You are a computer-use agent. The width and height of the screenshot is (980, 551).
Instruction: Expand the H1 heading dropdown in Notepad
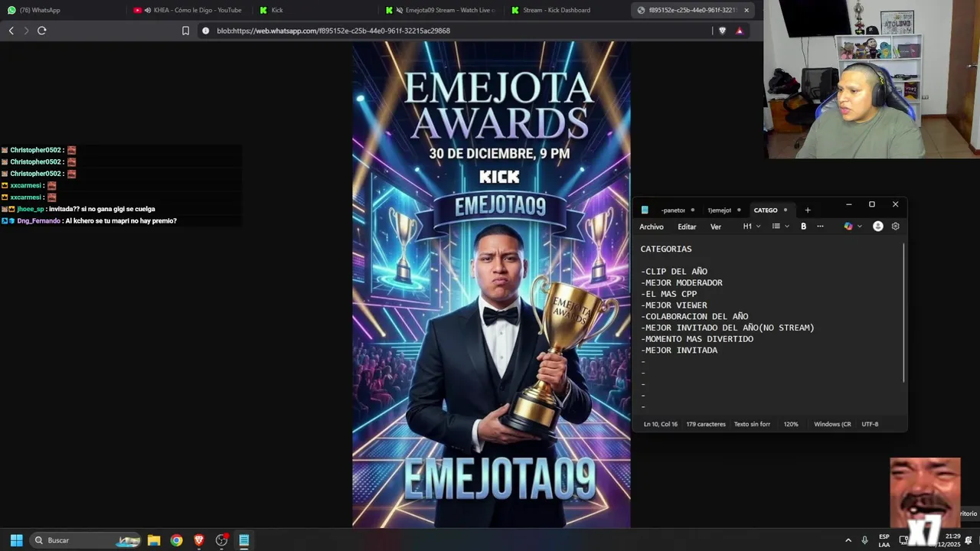tap(752, 227)
